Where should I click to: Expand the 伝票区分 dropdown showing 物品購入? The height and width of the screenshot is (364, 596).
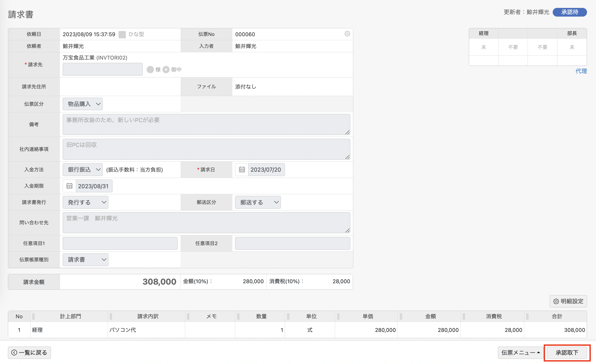tap(83, 104)
